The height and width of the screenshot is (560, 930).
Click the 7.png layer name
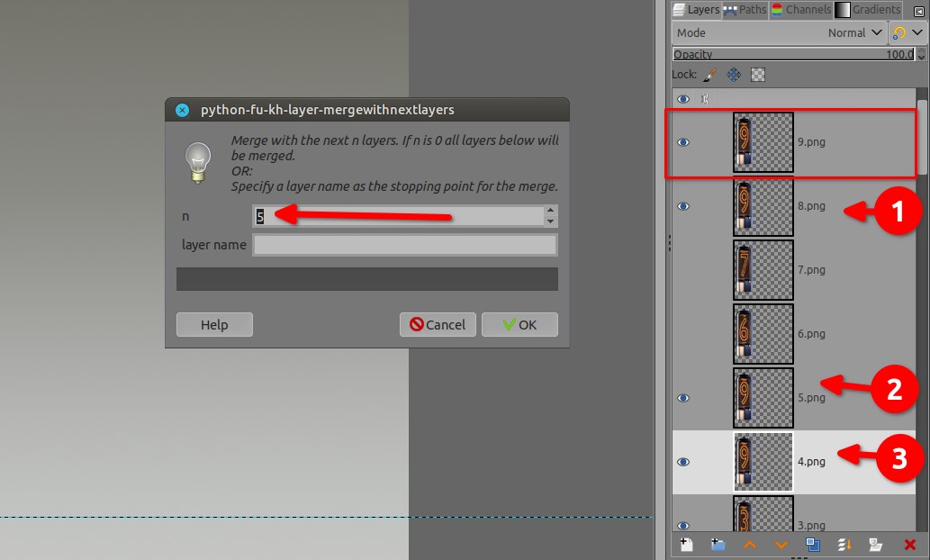pyautogui.click(x=811, y=270)
